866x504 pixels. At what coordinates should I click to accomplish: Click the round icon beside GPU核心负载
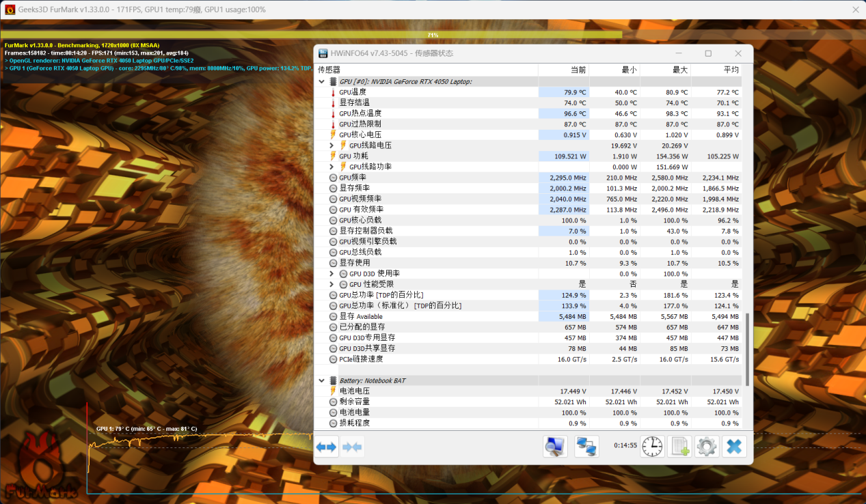click(334, 221)
